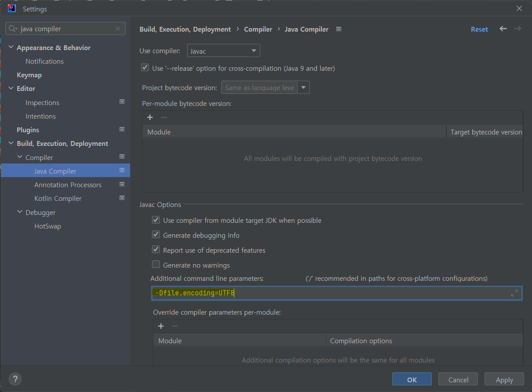The width and height of the screenshot is (532, 392).
Task: Click the Reset link
Action: [479, 29]
